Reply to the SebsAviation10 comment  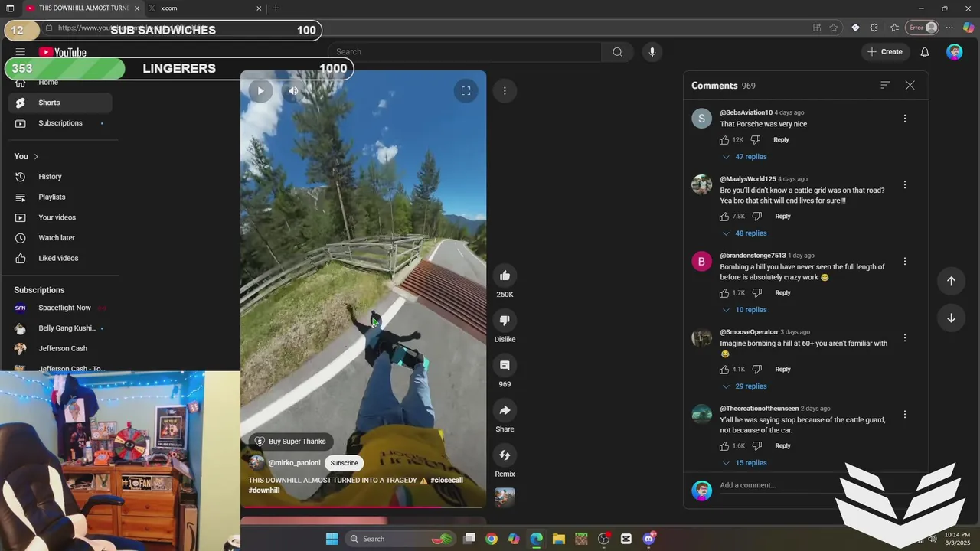click(781, 140)
